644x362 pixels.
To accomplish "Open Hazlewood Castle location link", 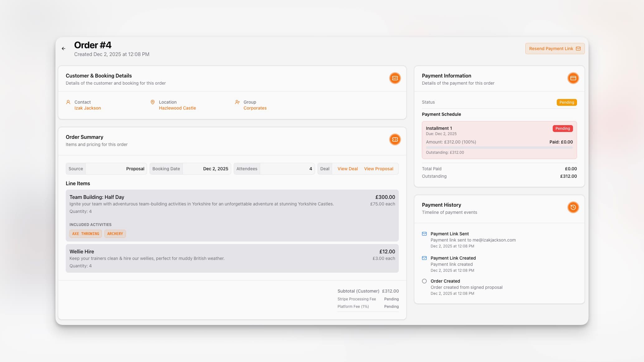I will tap(177, 108).
